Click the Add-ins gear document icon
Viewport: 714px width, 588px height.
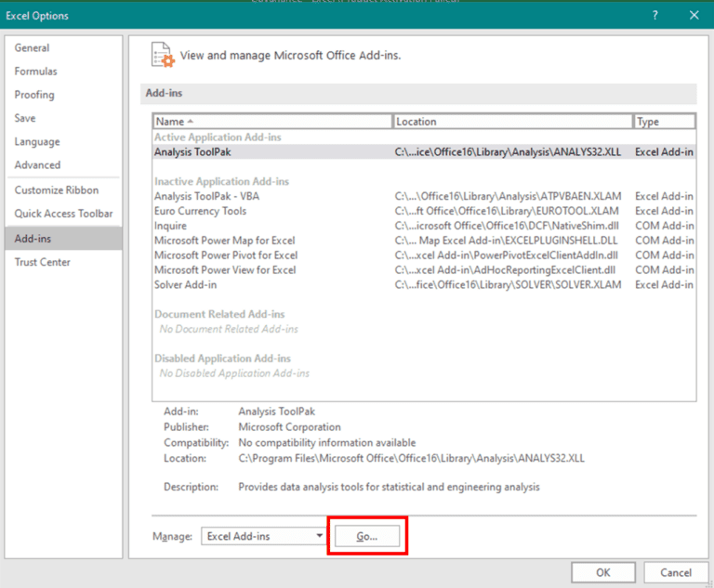coord(163,56)
